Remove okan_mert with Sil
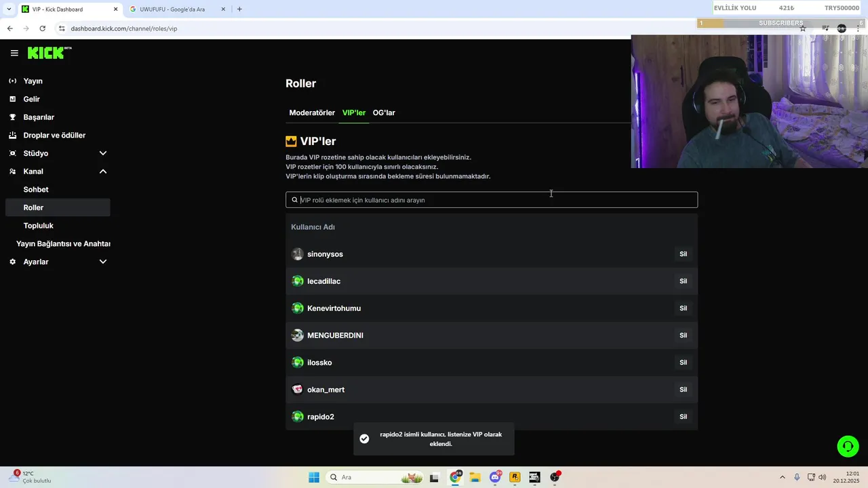 [683, 390]
